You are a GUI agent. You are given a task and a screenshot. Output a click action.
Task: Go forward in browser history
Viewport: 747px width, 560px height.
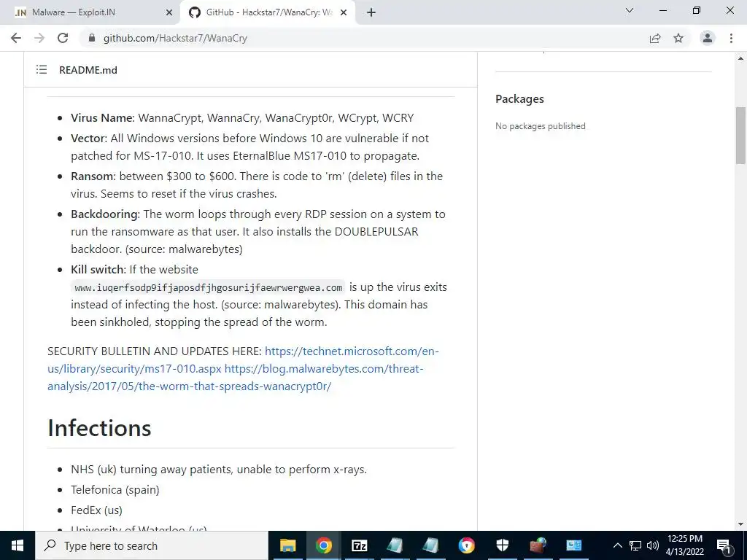point(39,38)
